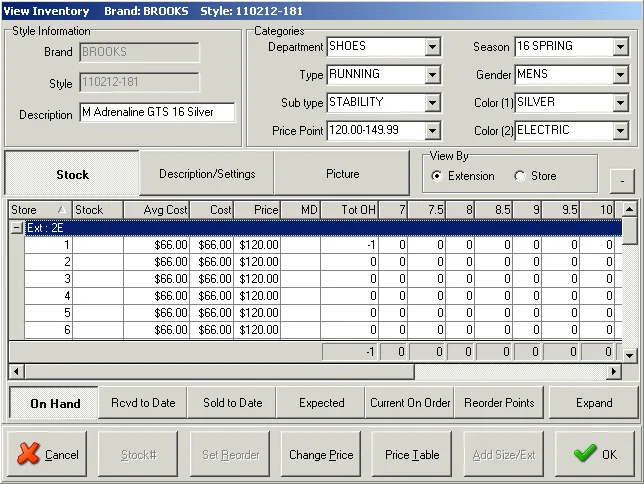644x484 pixels.
Task: Click the Tot OH column header
Action: tap(350, 210)
